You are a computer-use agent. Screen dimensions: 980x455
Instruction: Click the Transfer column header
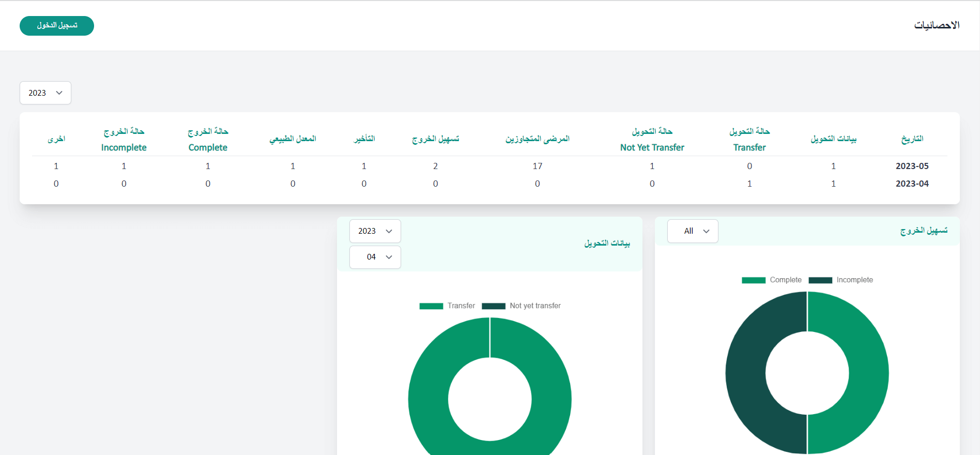point(749,139)
